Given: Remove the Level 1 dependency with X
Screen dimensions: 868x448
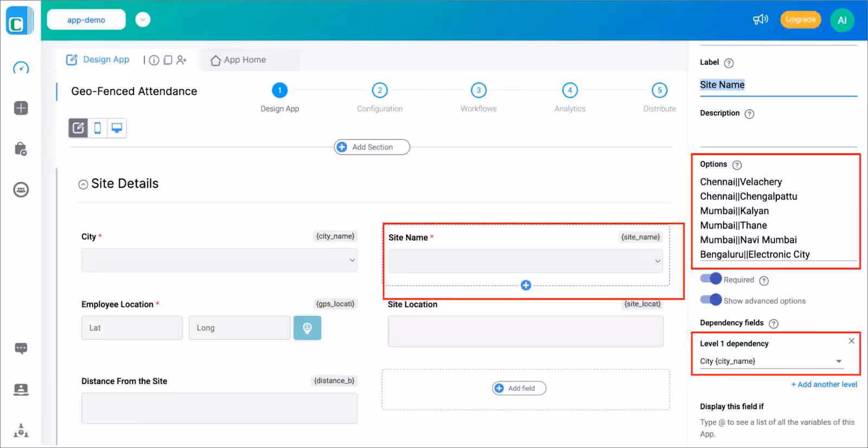Looking at the screenshot, I should coord(851,341).
